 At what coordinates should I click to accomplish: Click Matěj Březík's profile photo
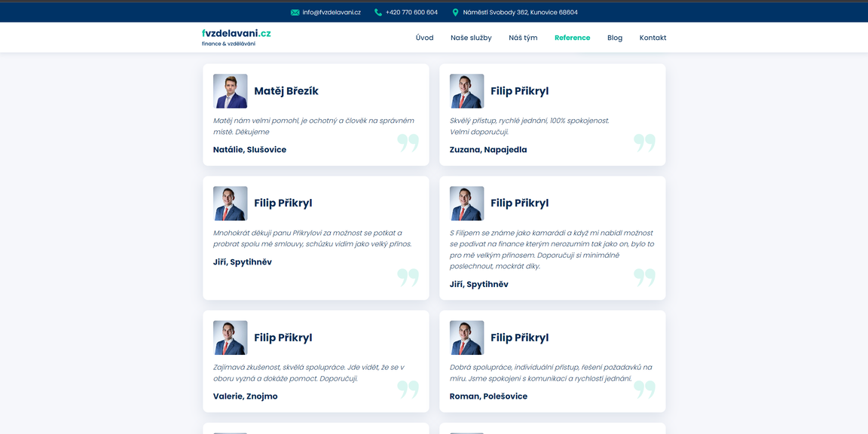[230, 91]
